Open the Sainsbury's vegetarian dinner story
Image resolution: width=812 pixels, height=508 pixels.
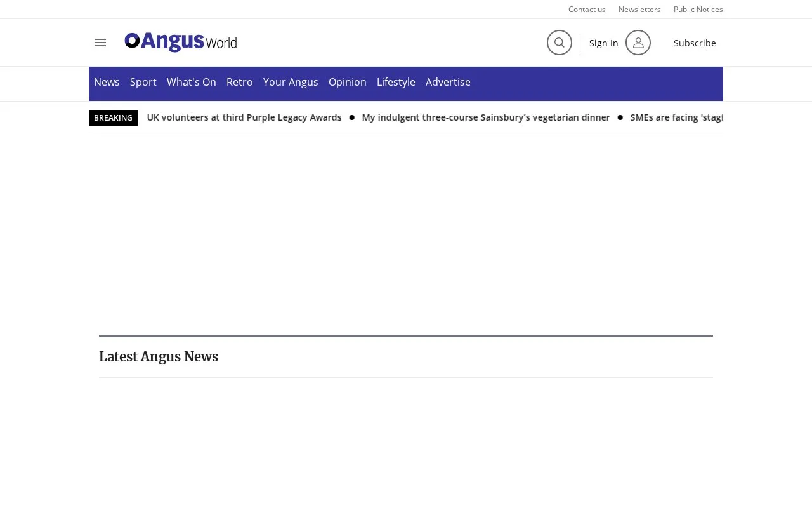coord(486,117)
